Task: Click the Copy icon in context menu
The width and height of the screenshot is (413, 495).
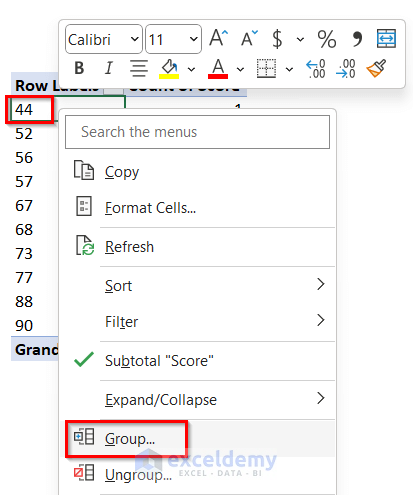Action: 84,170
